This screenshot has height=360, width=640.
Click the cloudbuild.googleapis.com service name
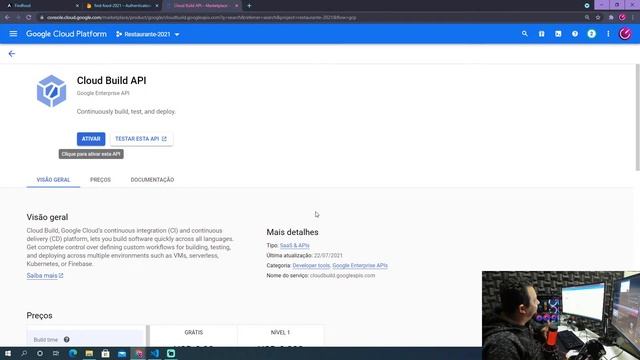coord(342,276)
